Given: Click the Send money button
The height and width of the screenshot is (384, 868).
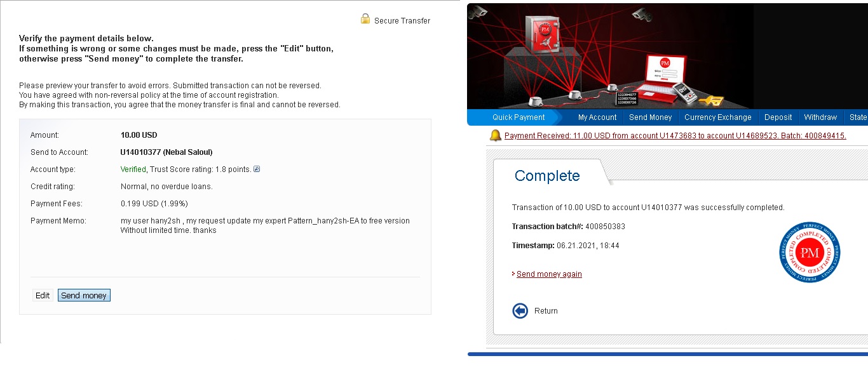Looking at the screenshot, I should click(x=84, y=295).
